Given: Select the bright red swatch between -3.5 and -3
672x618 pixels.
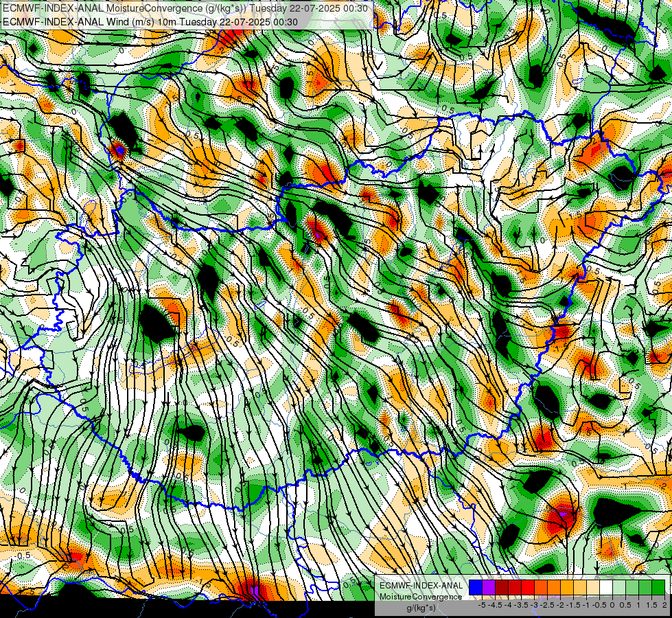Looking at the screenshot, I should (x=528, y=587).
